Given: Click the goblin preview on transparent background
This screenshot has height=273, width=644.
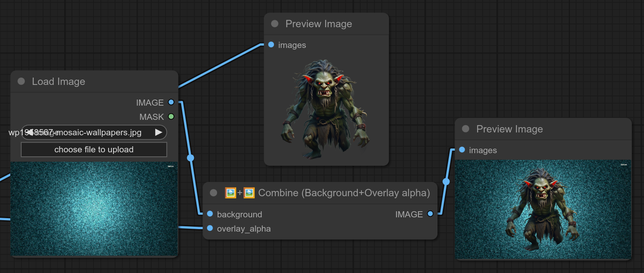Looking at the screenshot, I should (x=326, y=110).
